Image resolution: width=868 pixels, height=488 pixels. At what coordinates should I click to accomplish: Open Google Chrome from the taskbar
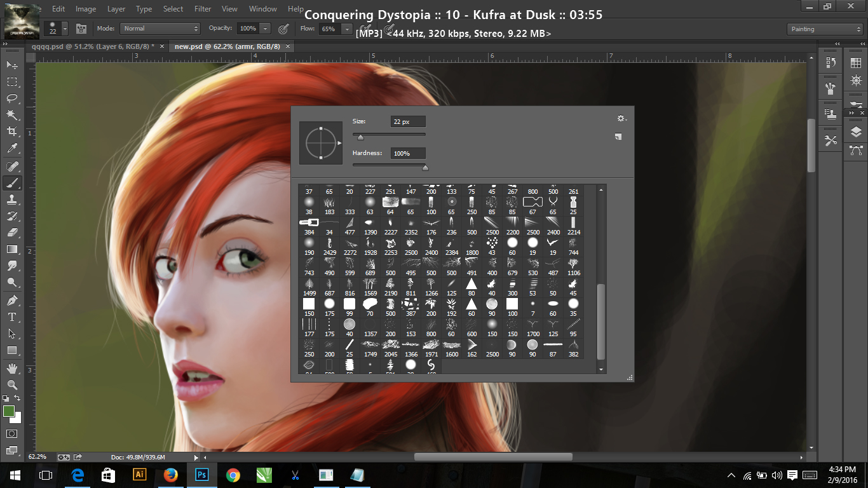pos(233,475)
